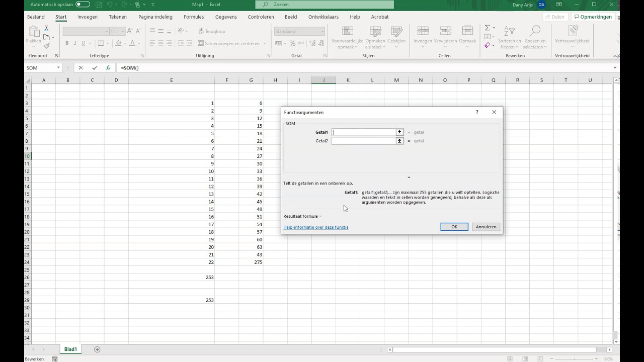Screen dimensions: 644x362
Task: Select column header J
Action: pos(324,80)
